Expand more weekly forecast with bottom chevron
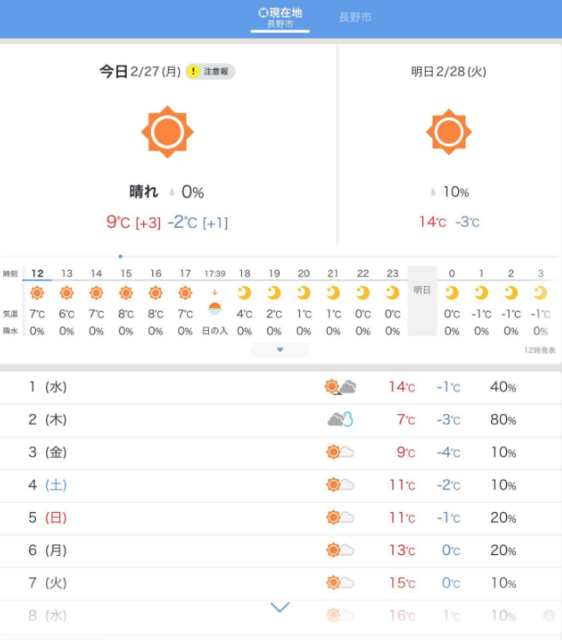Screen dimensions: 562x640 [280, 607]
